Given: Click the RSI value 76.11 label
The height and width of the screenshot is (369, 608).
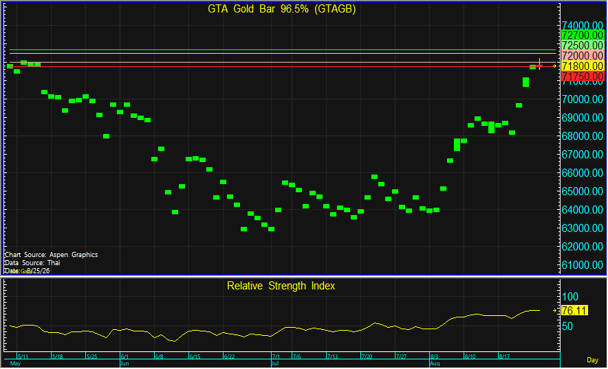Looking at the screenshot, I should [574, 310].
